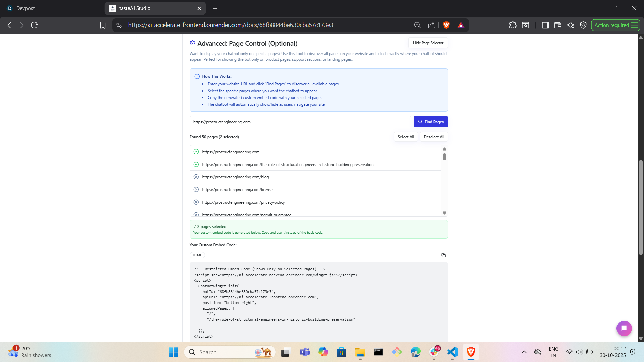The width and height of the screenshot is (644, 362).
Task: Bookmark this page icon
Action: point(103,25)
